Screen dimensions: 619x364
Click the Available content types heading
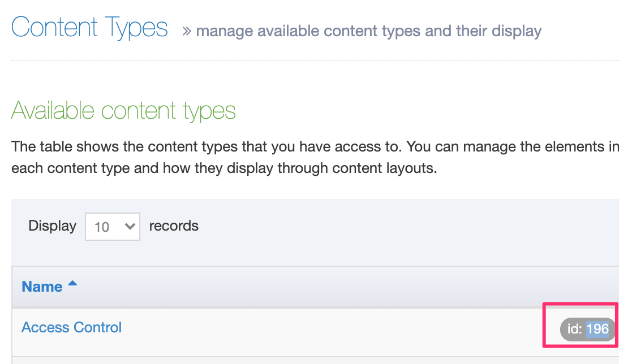(x=123, y=110)
